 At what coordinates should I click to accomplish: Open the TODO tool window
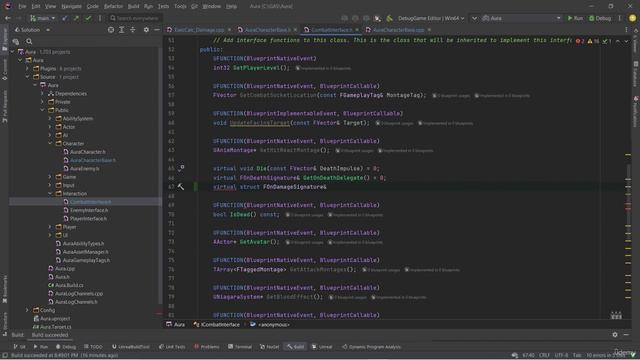[x=93, y=347]
